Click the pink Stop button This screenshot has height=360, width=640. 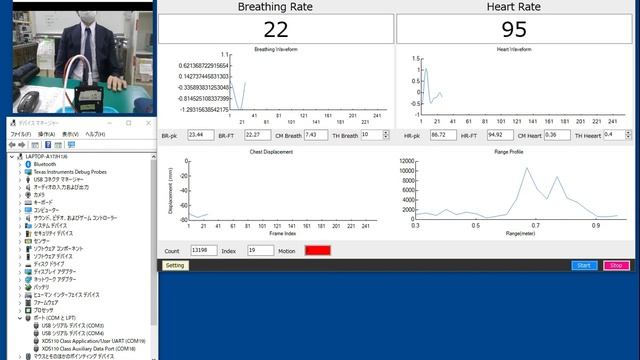coord(616,266)
